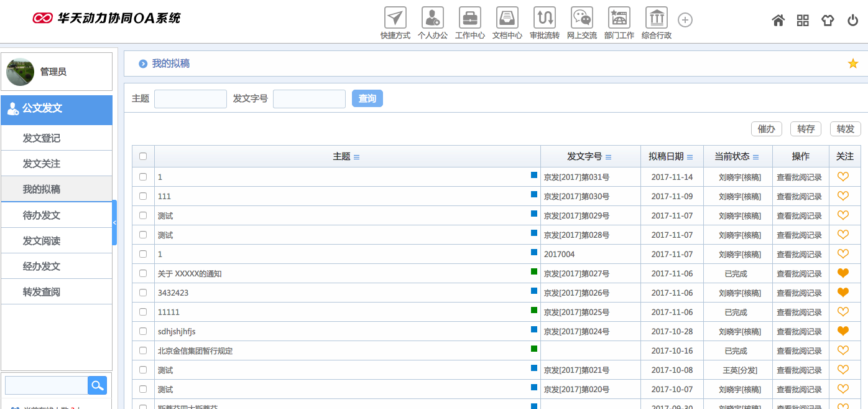Image resolution: width=868 pixels, height=409 pixels.
Task: Select 待办发文 in sidebar menu
Action: pyautogui.click(x=42, y=215)
